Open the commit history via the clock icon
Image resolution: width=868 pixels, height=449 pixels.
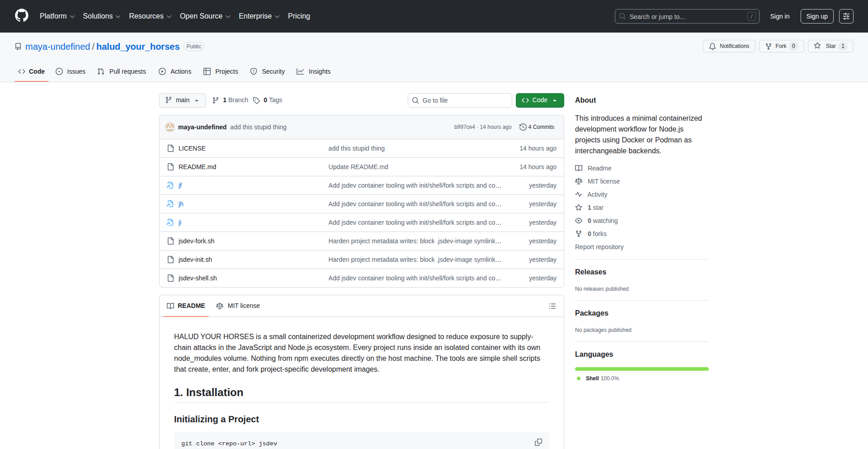click(x=523, y=127)
